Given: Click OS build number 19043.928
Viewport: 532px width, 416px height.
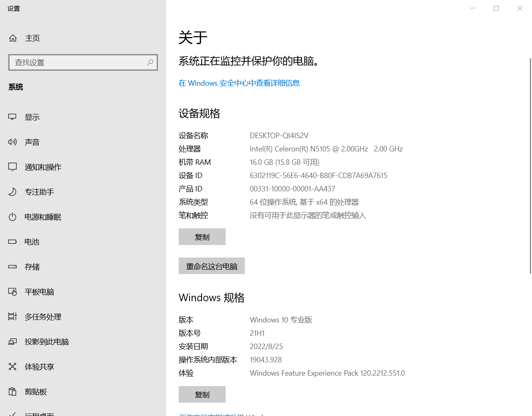Looking at the screenshot, I should (266, 360).
